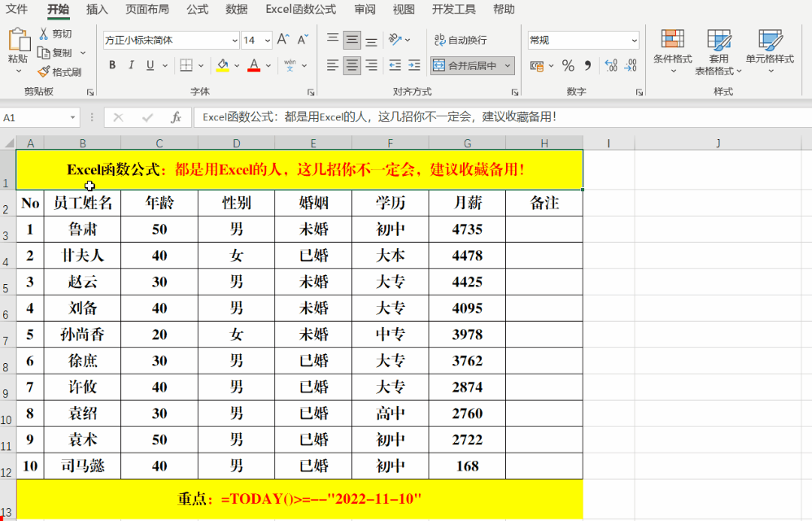The width and height of the screenshot is (812, 521).
Task: Open the fill color dropdown arrow
Action: 237,66
